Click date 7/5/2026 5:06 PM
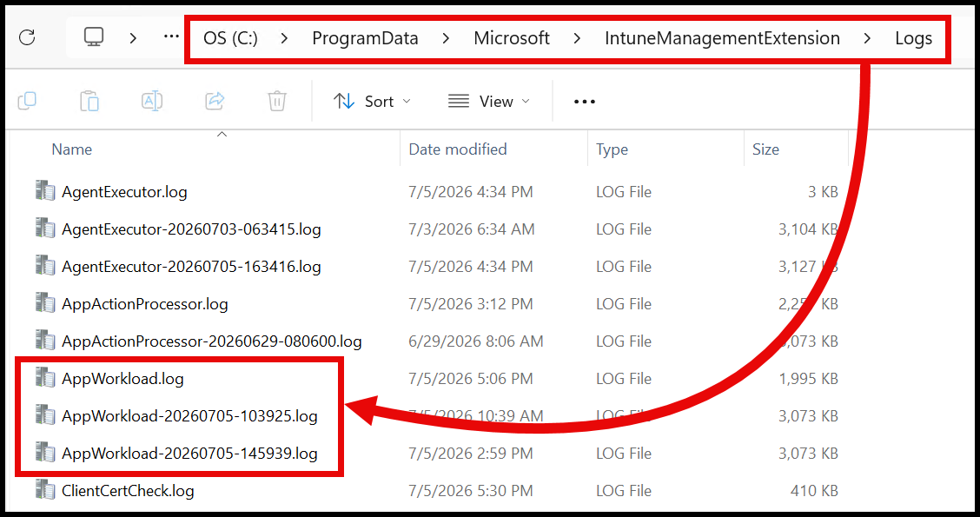 471,379
